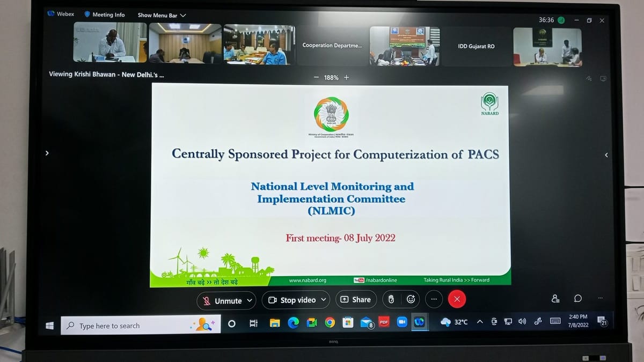Expand left panel chevron arrow
This screenshot has width=644, height=362.
(47, 153)
